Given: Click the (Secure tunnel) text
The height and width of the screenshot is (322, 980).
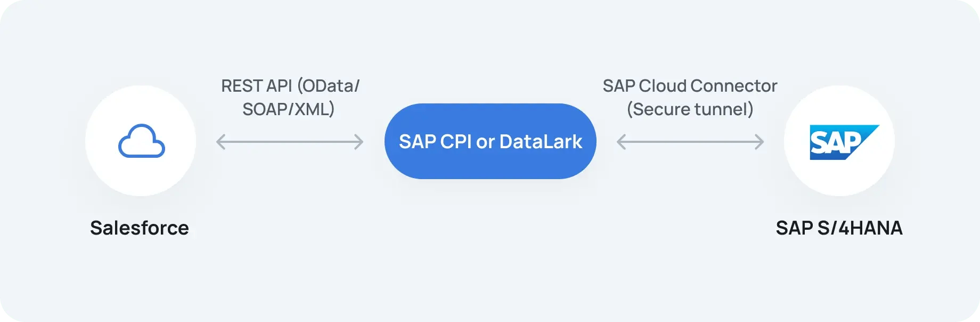Looking at the screenshot, I should tap(690, 109).
